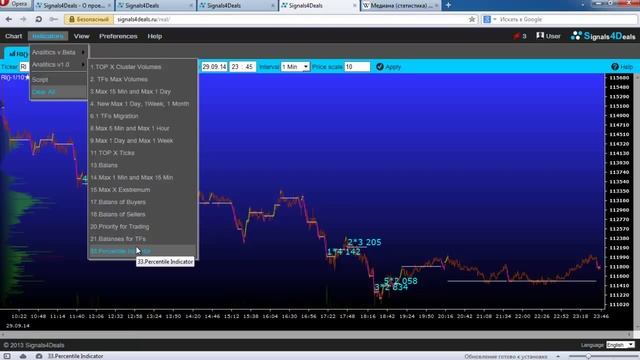
Task: Click the key password-manager icon
Action: click(53, 19)
